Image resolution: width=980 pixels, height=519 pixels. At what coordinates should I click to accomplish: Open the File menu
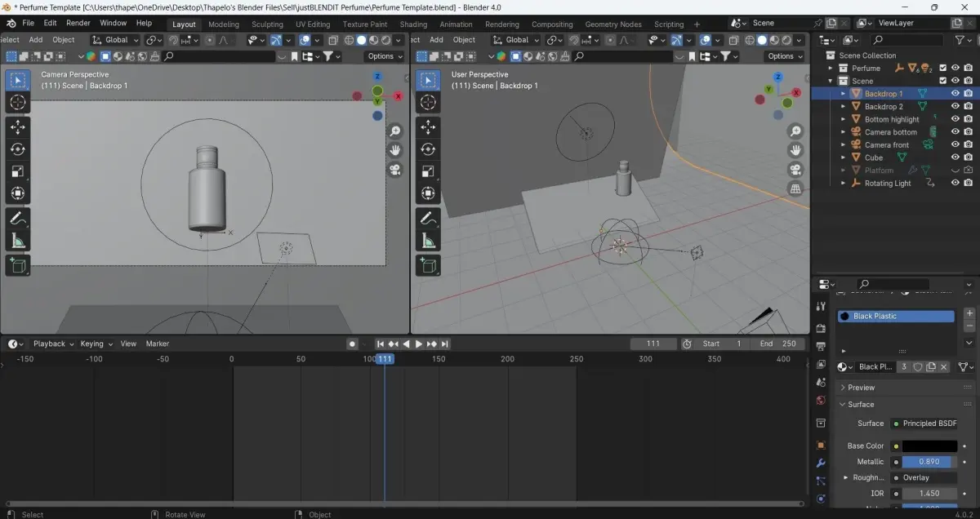click(28, 23)
